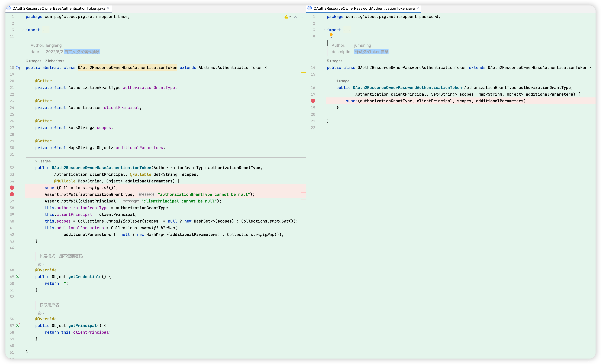Click AbstractAuthenticationToken in the extends clause
This screenshot has width=601, height=364.
(x=231, y=68)
